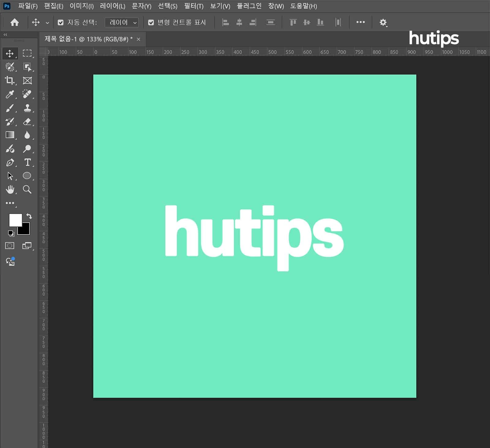Viewport: 490px width, 448px height.
Task: Select the History Brush tool
Action: [x=10, y=122]
